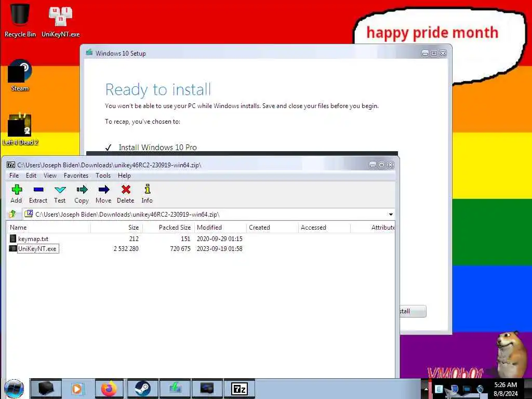Sort by Packed Size column header
532x399 pixels.
tap(168, 228)
